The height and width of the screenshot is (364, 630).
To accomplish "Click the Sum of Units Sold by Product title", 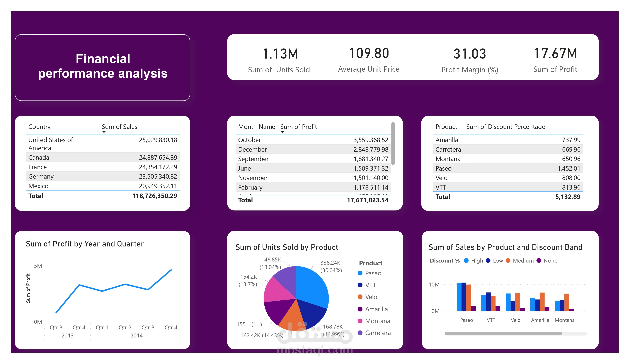I will 287,247.
